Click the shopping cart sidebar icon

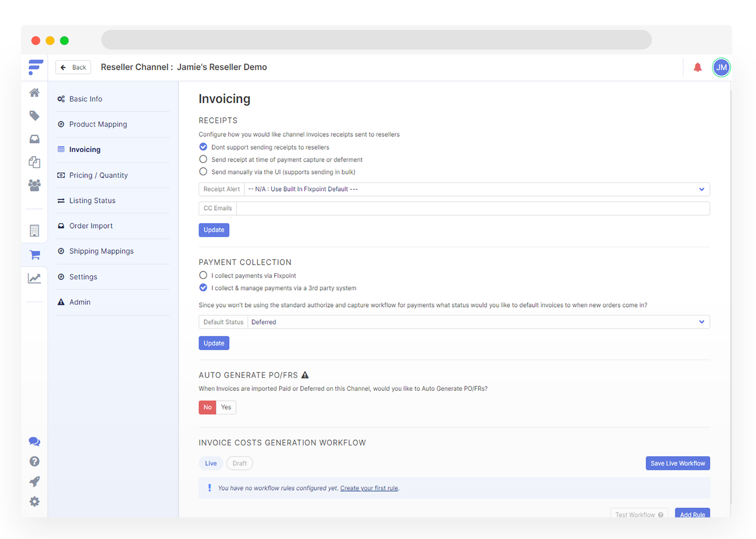(x=34, y=255)
